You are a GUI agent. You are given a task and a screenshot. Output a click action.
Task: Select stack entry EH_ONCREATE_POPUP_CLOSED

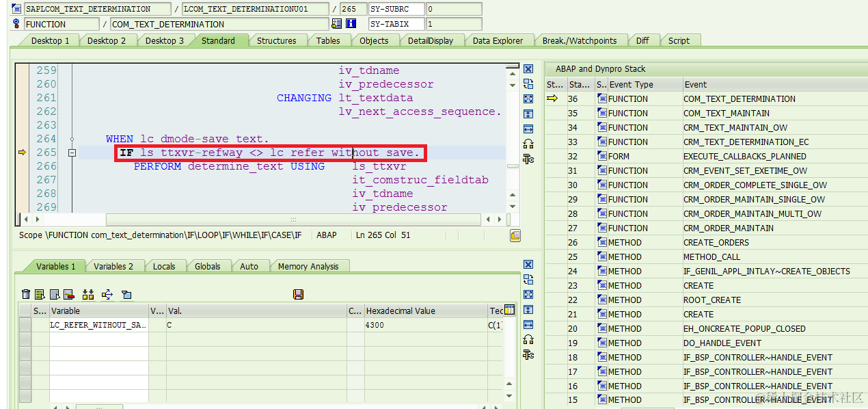tap(744, 329)
